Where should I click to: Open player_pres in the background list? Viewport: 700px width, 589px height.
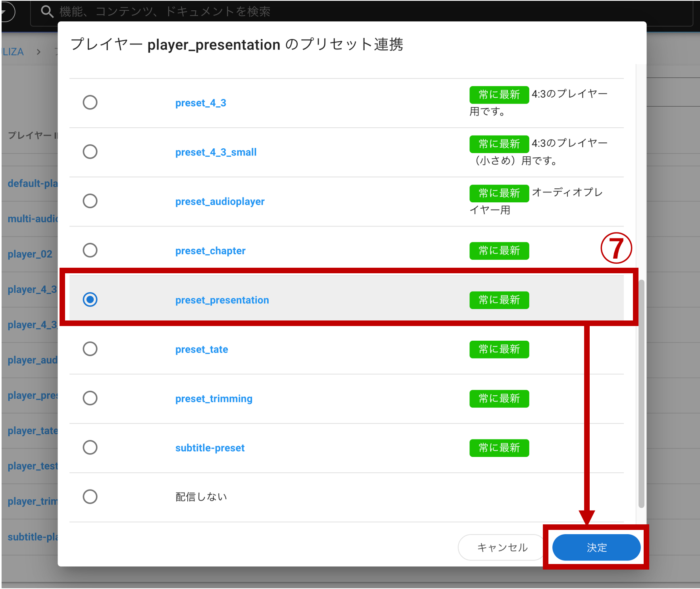coord(33,395)
